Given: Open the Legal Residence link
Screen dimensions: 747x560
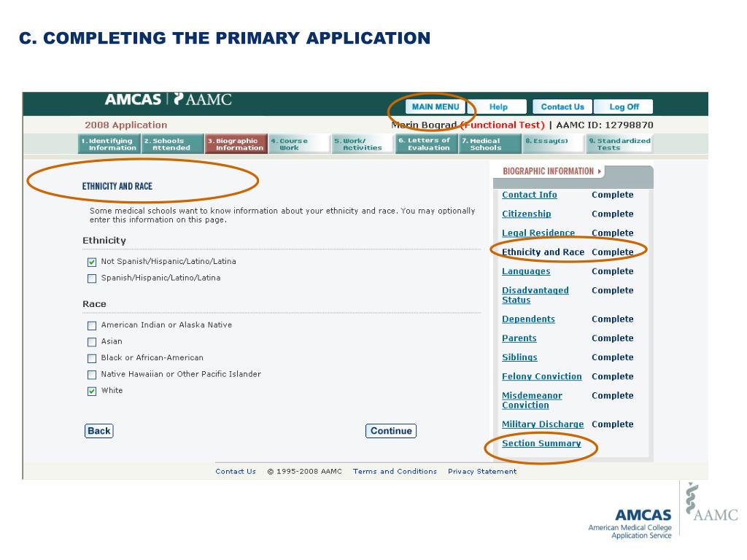Looking at the screenshot, I should pos(538,233).
